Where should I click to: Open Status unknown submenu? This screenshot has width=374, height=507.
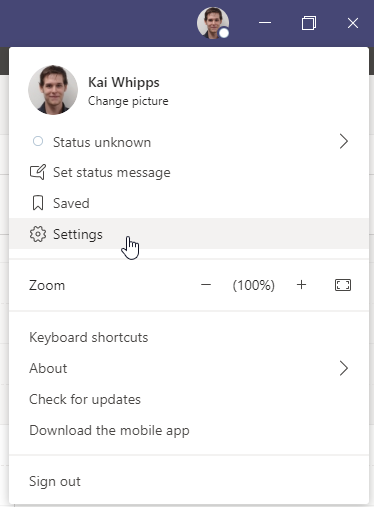coord(189,142)
